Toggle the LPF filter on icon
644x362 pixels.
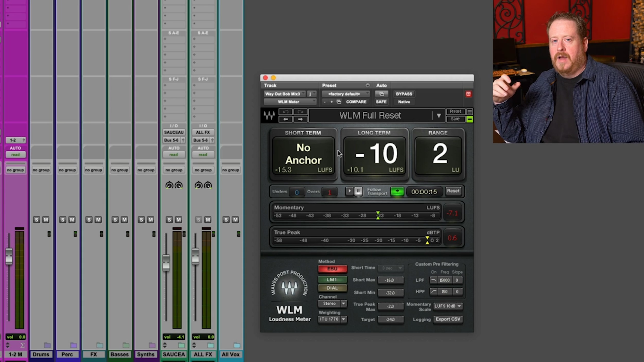pyautogui.click(x=433, y=280)
